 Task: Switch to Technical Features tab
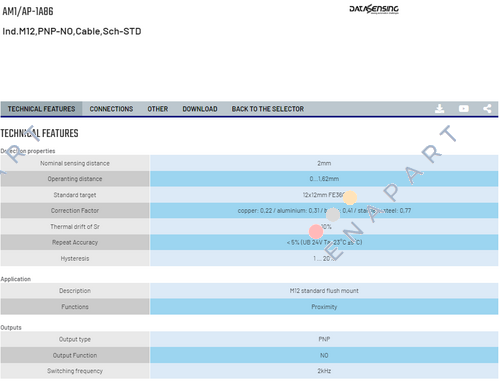[x=41, y=109]
